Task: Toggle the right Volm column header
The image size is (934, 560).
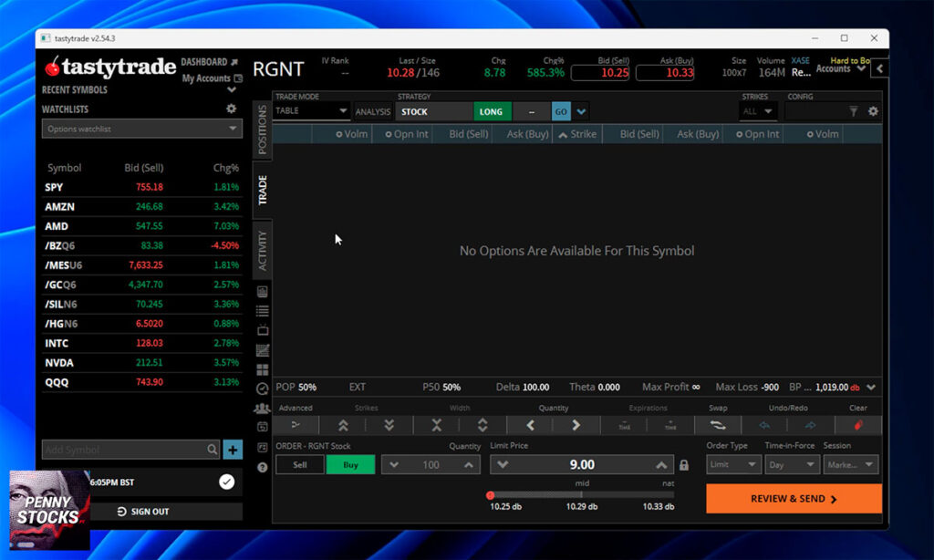Action: coord(823,134)
